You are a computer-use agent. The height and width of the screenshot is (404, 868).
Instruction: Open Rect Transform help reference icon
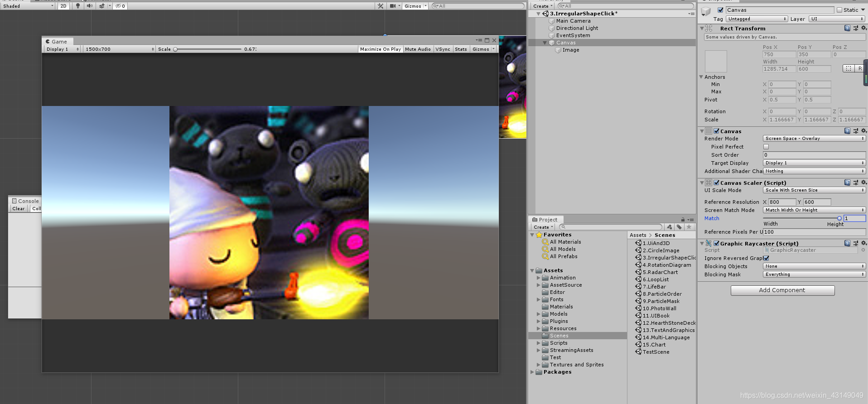pos(847,28)
